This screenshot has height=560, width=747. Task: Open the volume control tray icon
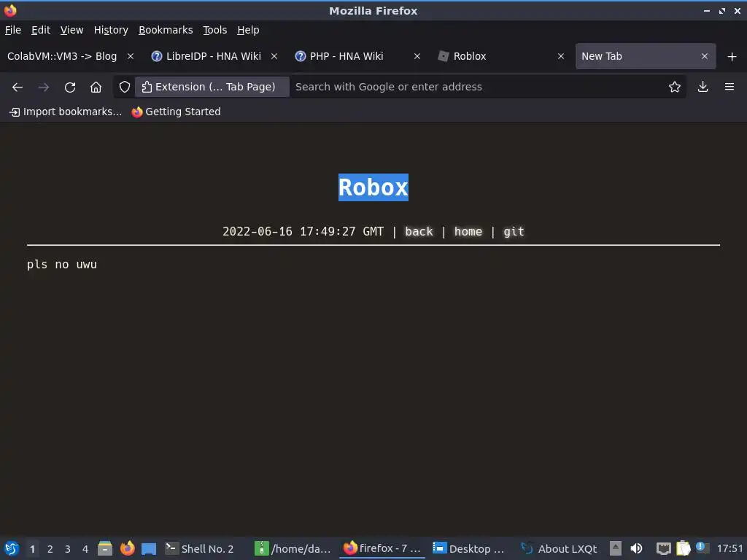coord(636,548)
